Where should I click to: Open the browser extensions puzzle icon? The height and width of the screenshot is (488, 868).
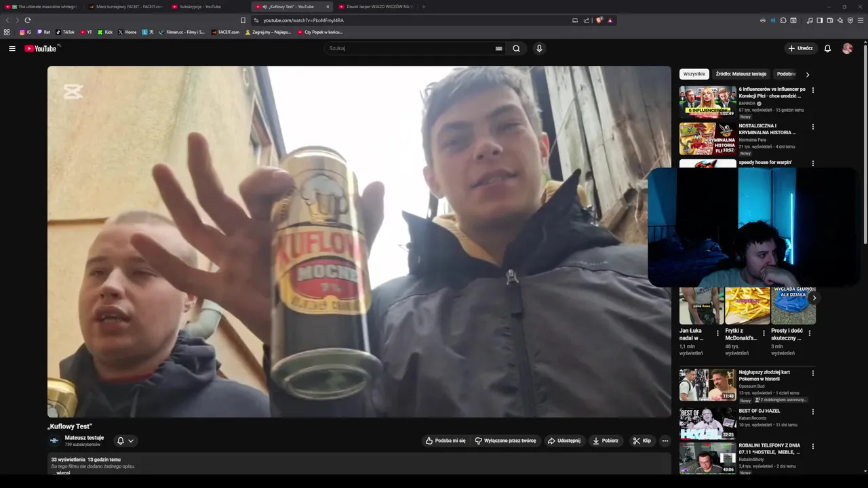(x=783, y=20)
